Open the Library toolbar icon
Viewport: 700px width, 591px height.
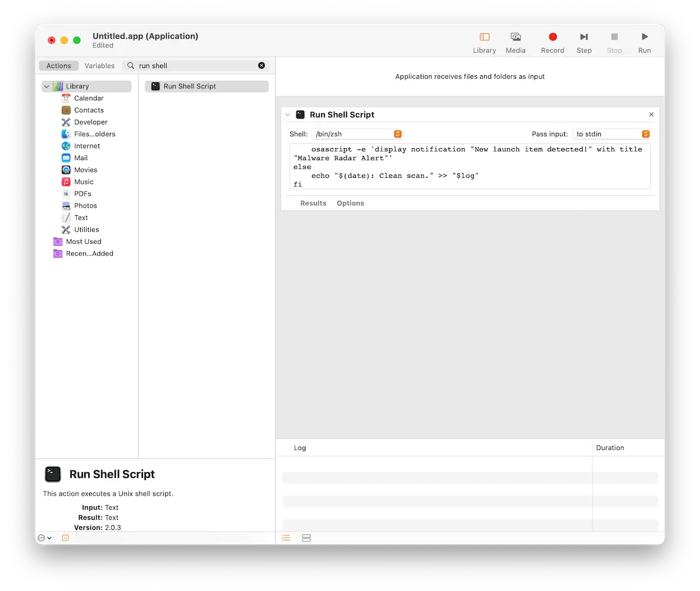(x=485, y=37)
